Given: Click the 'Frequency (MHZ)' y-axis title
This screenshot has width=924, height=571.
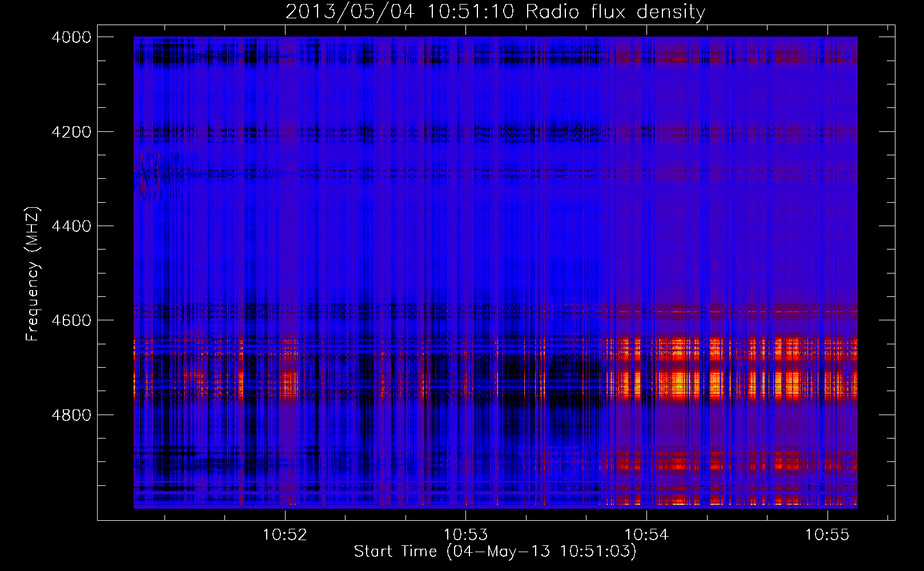Looking at the screenshot, I should [x=33, y=274].
